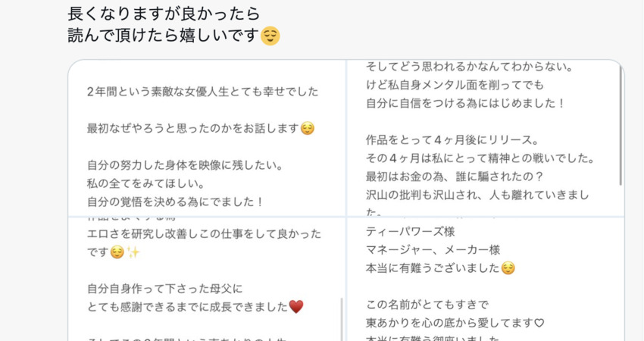Screen dimensions: 644x341
Task: Click the line マネージャー、メーカー様
Action: (433, 250)
